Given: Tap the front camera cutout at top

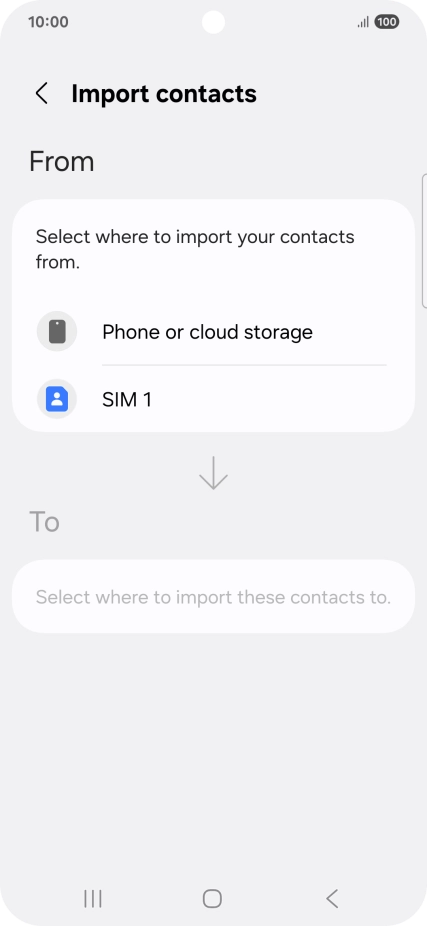Looking at the screenshot, I should pos(213,22).
